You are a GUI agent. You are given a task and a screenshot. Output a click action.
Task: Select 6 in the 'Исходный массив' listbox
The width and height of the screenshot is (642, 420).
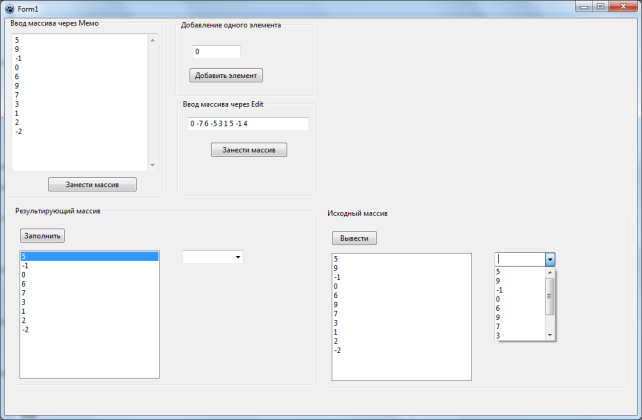(401, 296)
